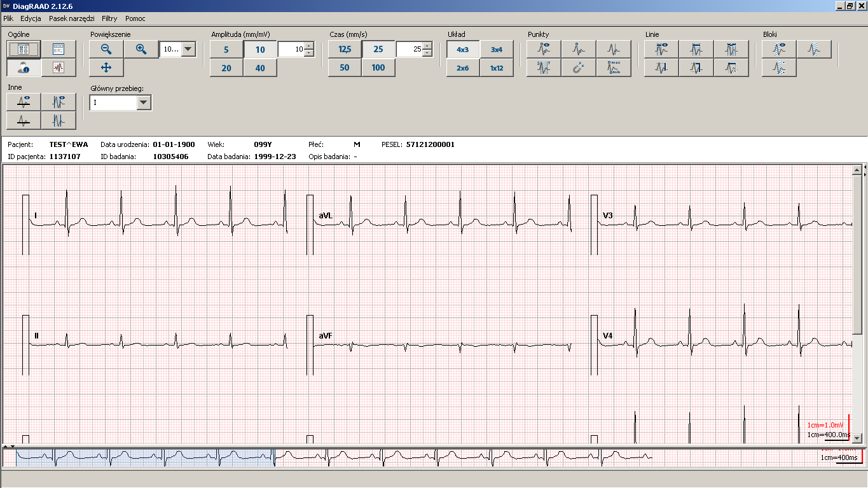Click the vertical scrollbar thumb of ECG view
The width and height of the screenshot is (868, 488).
click(x=857, y=253)
